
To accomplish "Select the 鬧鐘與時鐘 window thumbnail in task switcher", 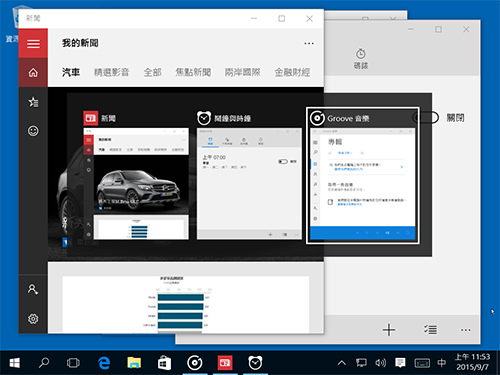I will [249, 175].
